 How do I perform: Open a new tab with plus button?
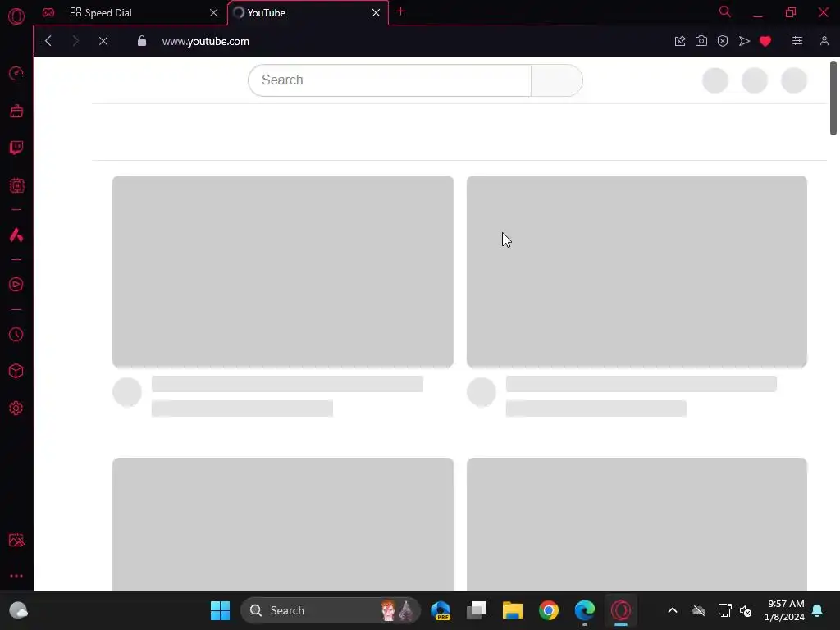coord(400,11)
